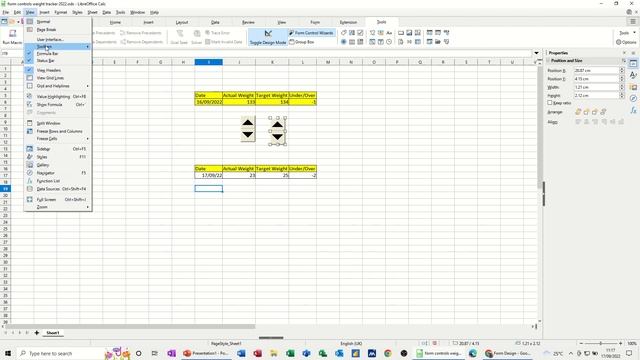
Task: Click the Options gear in ribbon
Action: (x=626, y=42)
